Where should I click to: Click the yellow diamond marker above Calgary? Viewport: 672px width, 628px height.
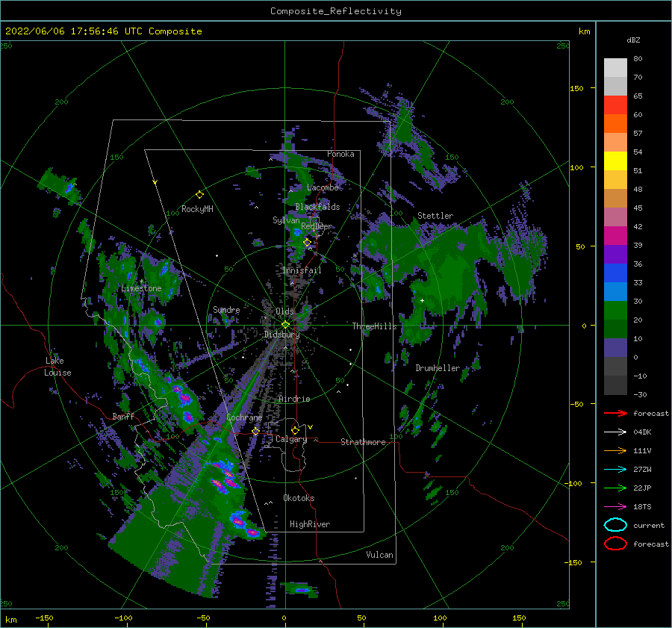coord(295,430)
